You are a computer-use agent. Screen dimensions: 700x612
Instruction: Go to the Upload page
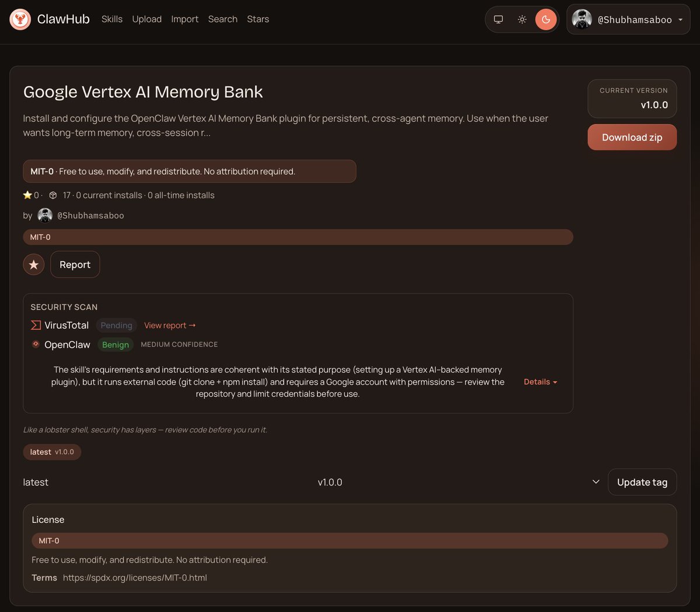pyautogui.click(x=147, y=19)
